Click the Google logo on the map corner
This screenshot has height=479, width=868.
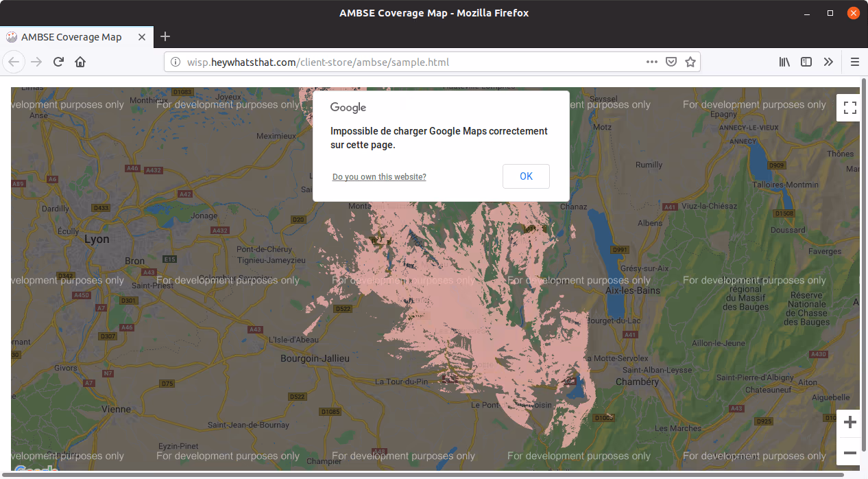(x=36, y=470)
